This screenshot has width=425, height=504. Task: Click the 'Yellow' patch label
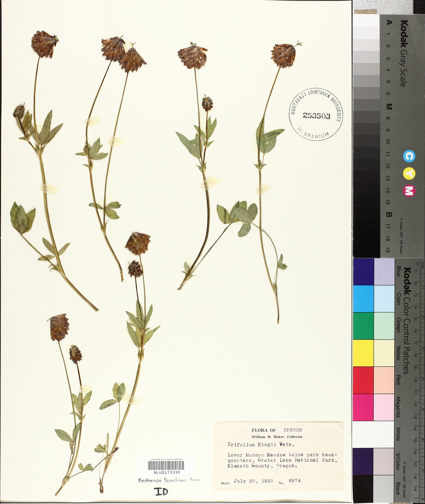[x=398, y=353]
